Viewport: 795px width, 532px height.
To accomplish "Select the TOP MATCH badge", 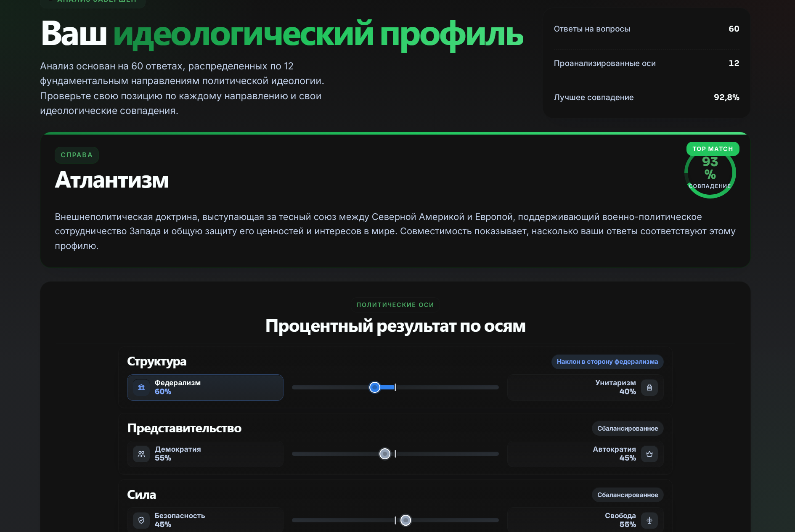I will (x=713, y=149).
